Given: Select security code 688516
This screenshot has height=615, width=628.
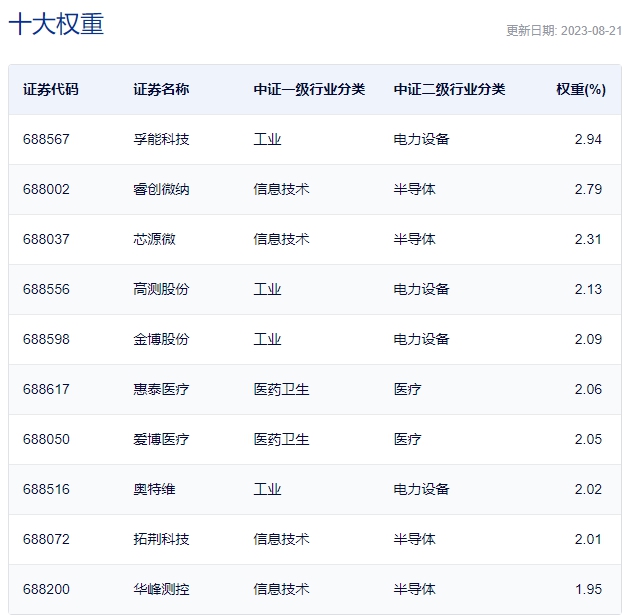Looking at the screenshot, I should click(46, 490).
